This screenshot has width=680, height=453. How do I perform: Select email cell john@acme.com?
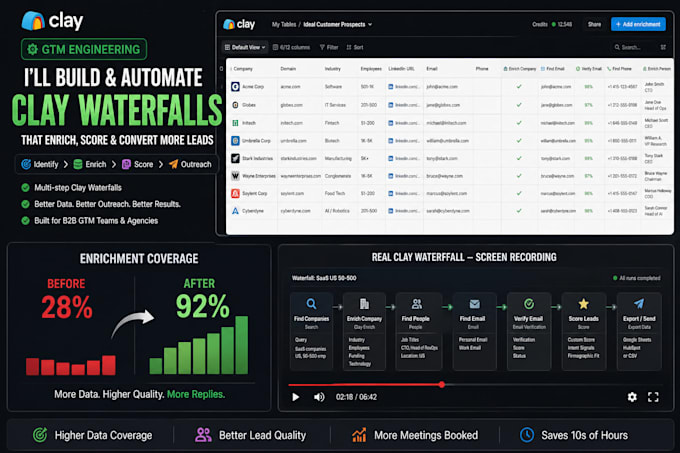441,87
